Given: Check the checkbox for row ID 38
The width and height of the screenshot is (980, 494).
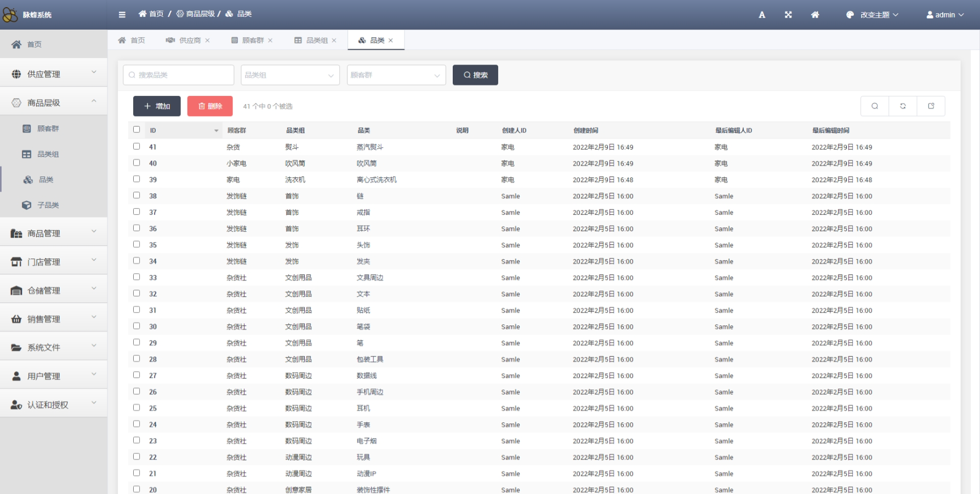Looking at the screenshot, I should [136, 195].
